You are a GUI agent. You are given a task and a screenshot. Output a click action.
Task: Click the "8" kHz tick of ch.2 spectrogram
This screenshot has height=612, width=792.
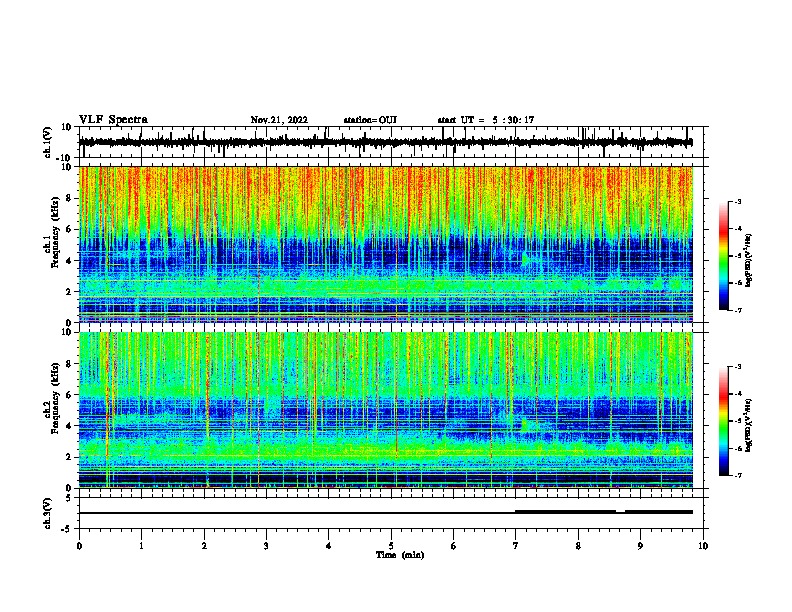pyautogui.click(x=70, y=364)
